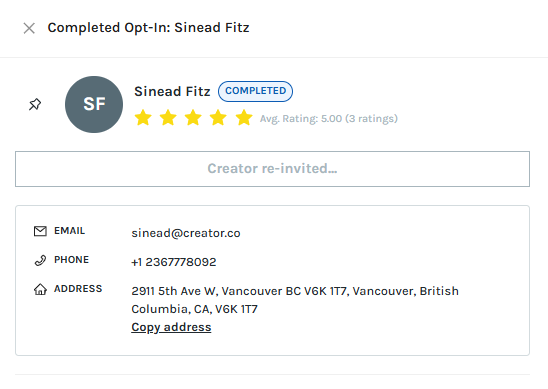Click the Creator re-invited button
The height and width of the screenshot is (389, 548).
click(x=272, y=169)
